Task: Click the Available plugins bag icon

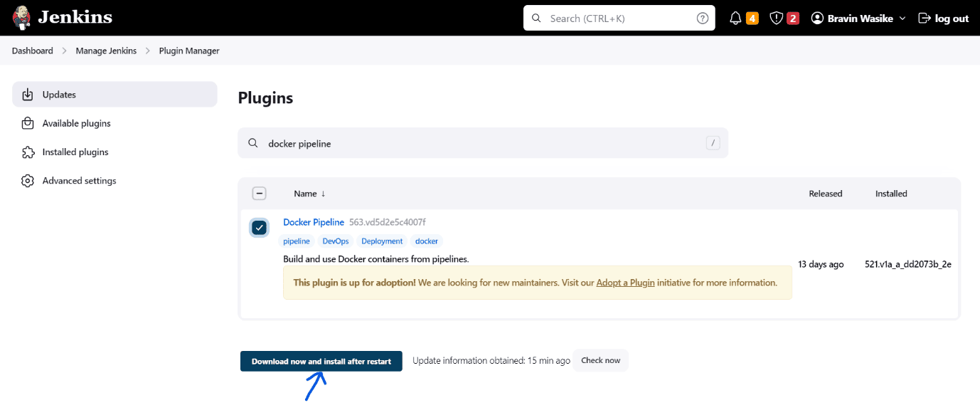Action: [28, 123]
